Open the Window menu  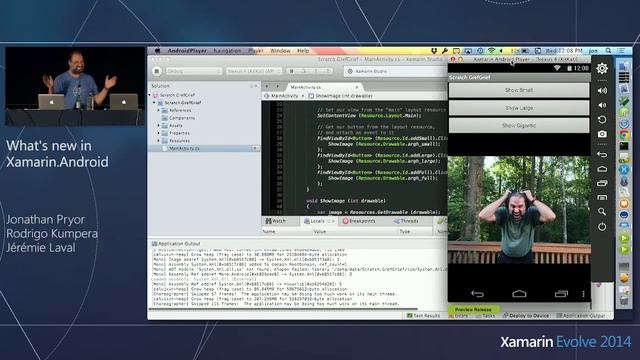(x=280, y=51)
